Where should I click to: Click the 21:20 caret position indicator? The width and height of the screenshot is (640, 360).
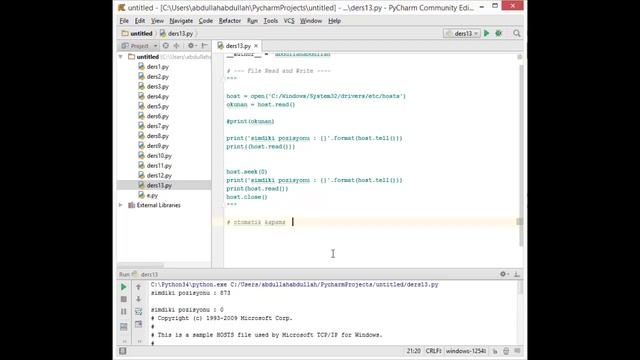tap(413, 351)
